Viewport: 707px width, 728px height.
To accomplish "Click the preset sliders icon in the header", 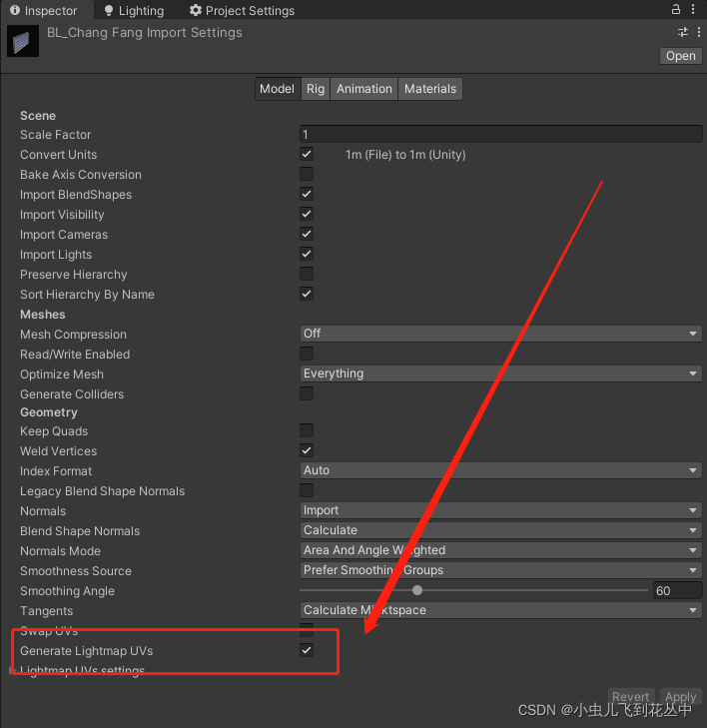I will 683,32.
